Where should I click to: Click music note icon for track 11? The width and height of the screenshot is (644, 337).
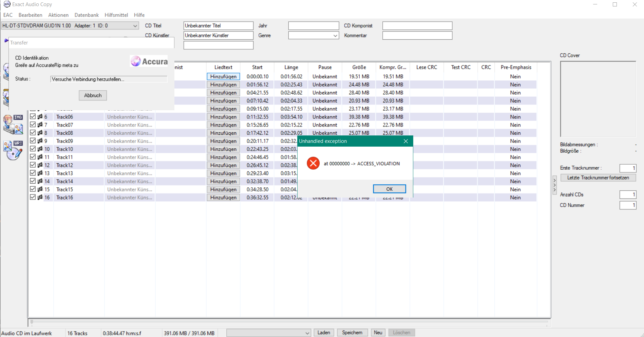[x=40, y=157]
